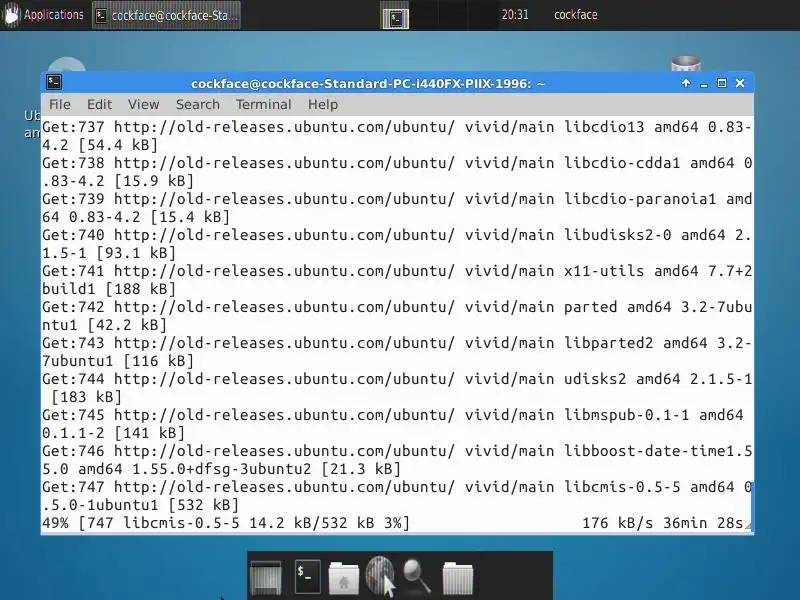Click the roll-up arrow in terminal title bar

point(686,83)
